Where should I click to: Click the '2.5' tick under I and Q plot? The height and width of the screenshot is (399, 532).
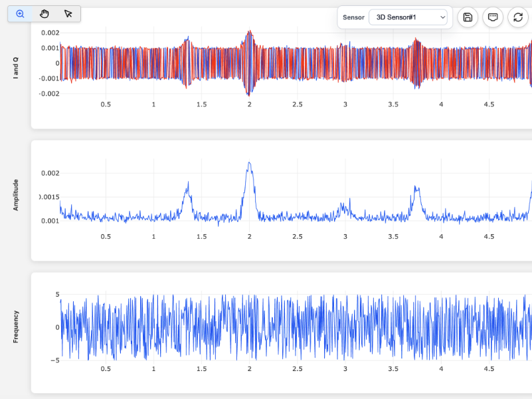click(x=297, y=104)
